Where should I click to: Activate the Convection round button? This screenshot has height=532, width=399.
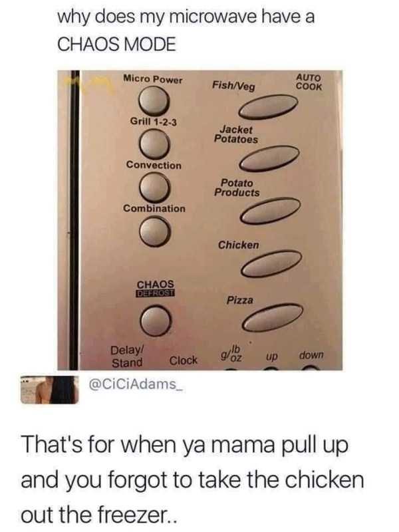[154, 188]
